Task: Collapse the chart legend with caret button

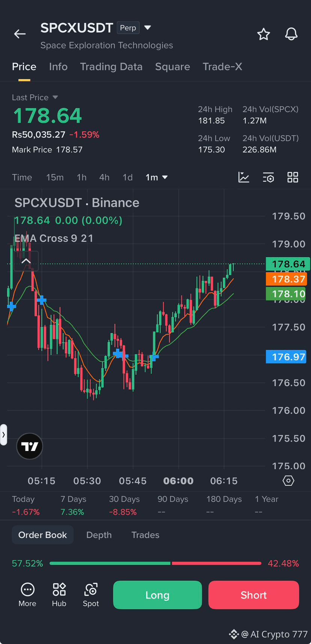Action: (26, 261)
